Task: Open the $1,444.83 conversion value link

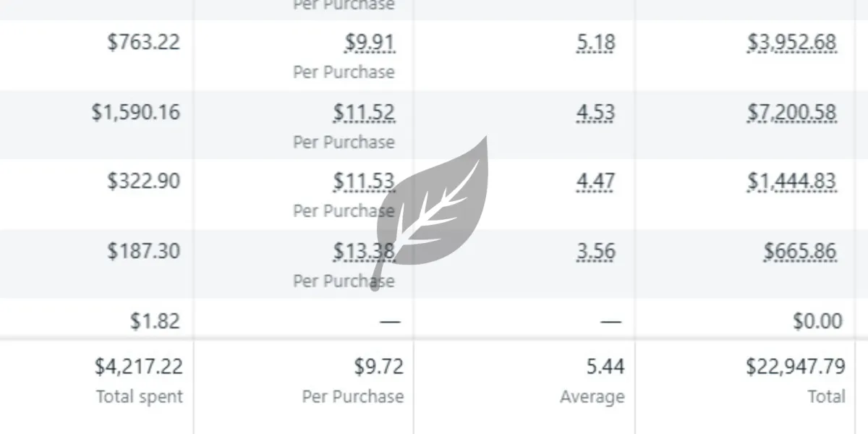Action: click(x=792, y=182)
